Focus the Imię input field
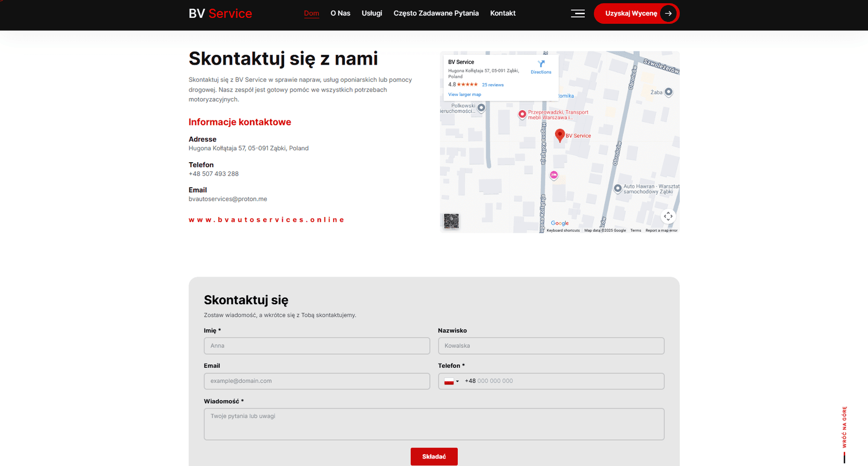 coord(317,346)
